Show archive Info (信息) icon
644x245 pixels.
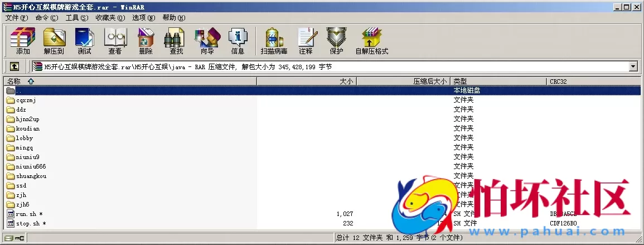238,41
